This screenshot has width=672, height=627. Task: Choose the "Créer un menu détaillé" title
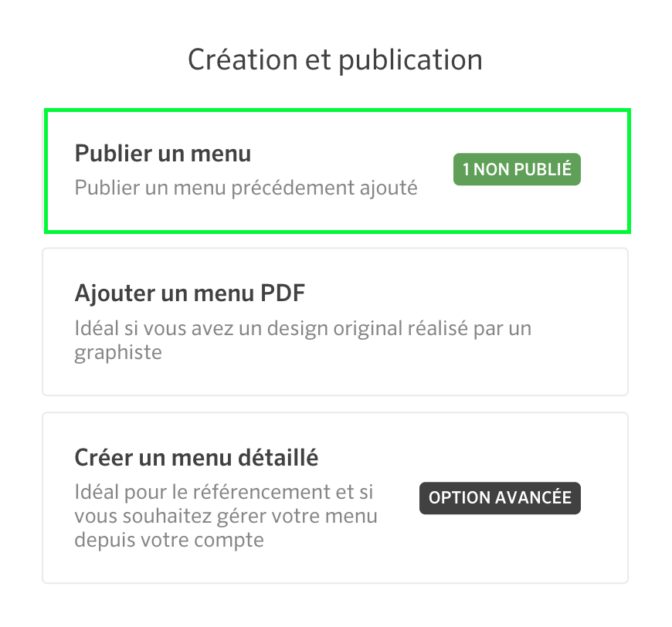pyautogui.click(x=196, y=458)
